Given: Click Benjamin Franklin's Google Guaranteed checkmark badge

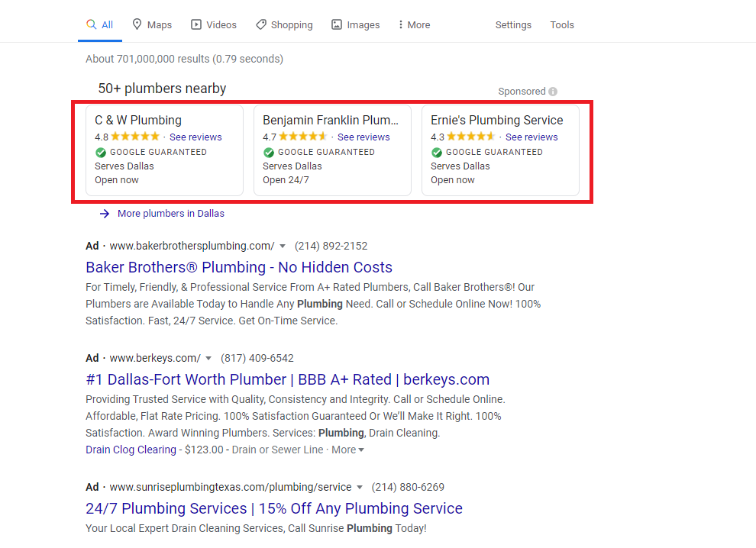Looking at the screenshot, I should pos(269,153).
